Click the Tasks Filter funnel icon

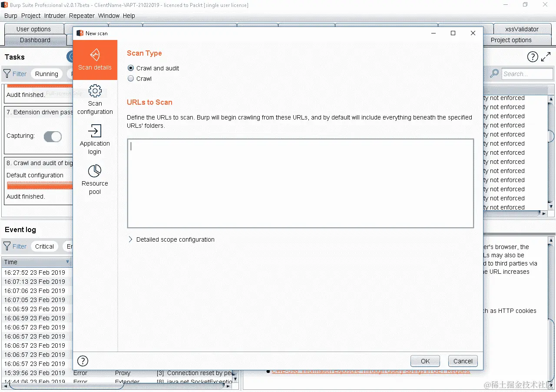(7, 74)
